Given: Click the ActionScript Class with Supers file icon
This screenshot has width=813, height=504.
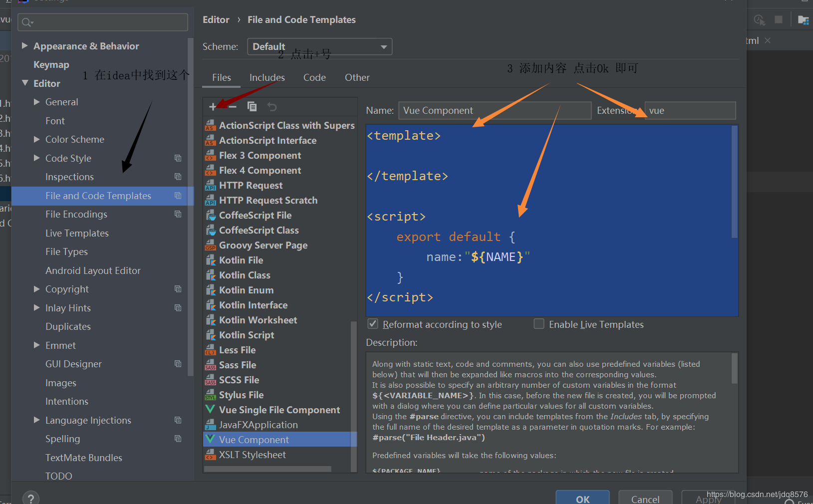Looking at the screenshot, I should point(210,126).
